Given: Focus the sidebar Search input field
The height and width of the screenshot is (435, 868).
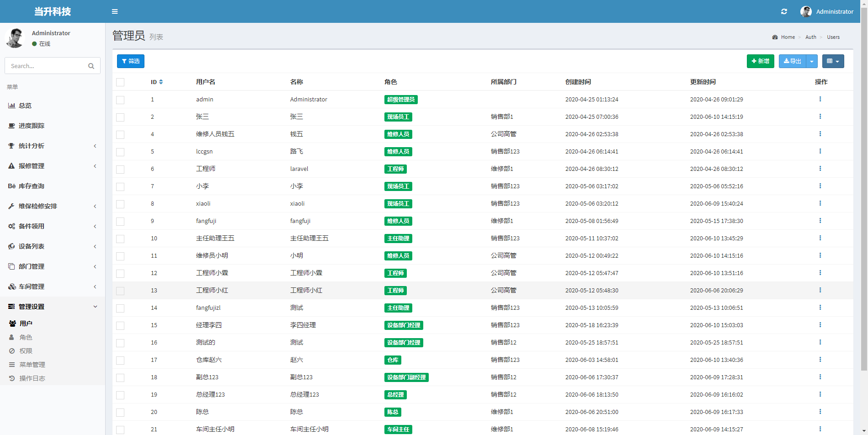Looking at the screenshot, I should coord(46,66).
